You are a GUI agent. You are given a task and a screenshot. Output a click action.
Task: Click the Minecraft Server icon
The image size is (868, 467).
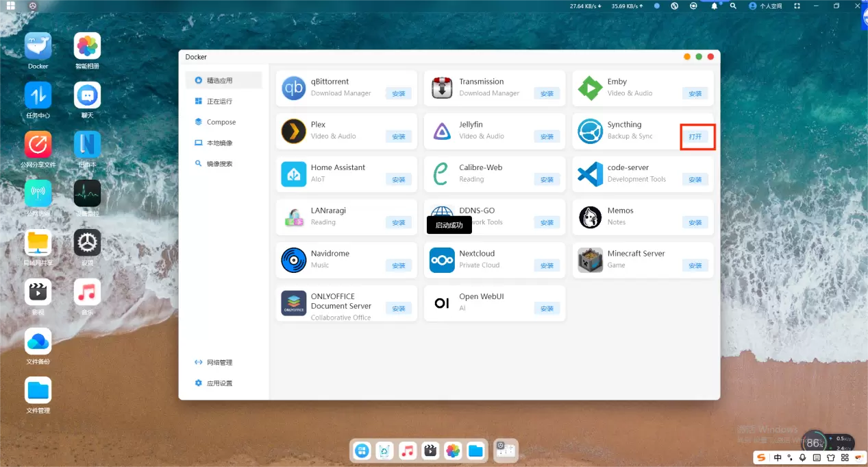click(590, 261)
